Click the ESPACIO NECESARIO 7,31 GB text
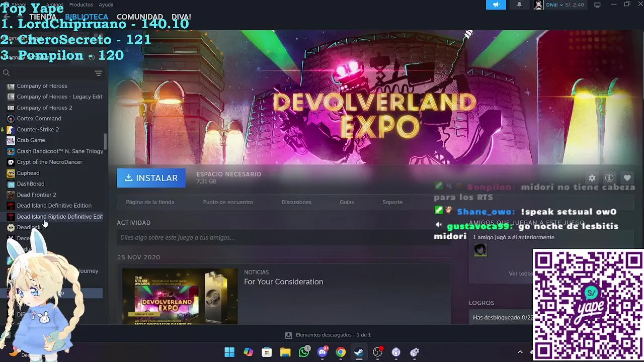The image size is (644, 362). [228, 177]
